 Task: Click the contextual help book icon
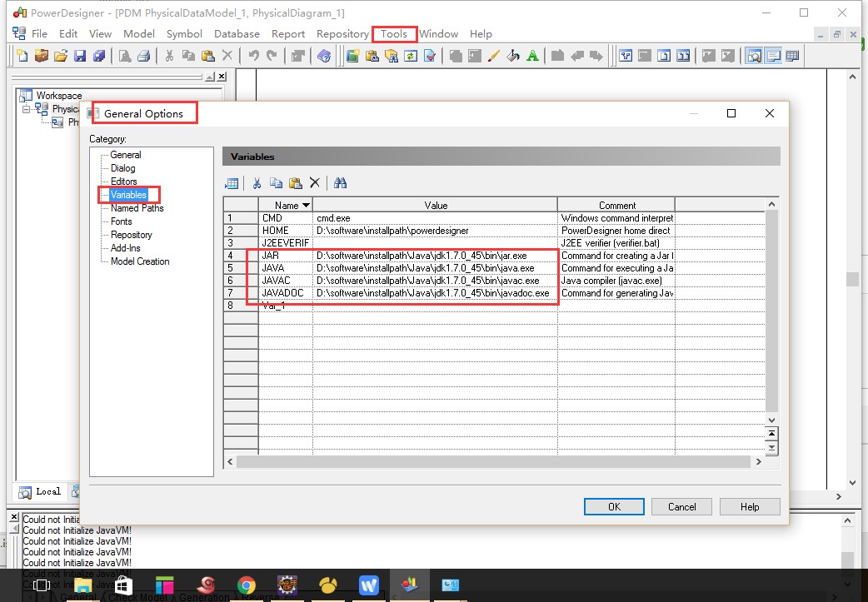coord(324,55)
